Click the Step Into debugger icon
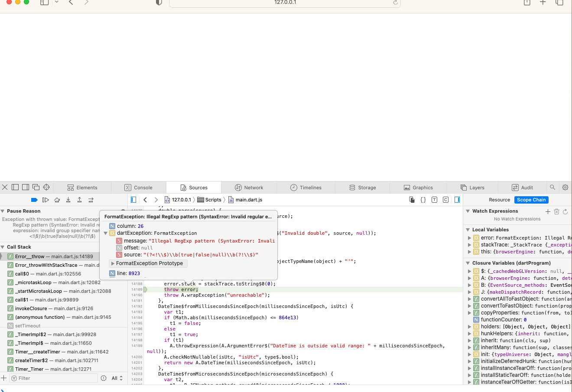The width and height of the screenshot is (572, 392). coord(68,200)
